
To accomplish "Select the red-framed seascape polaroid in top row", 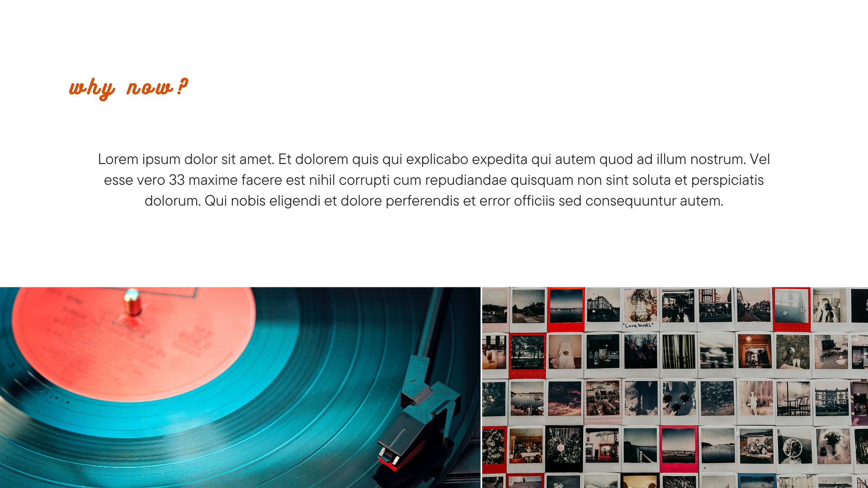I will pyautogui.click(x=566, y=309).
